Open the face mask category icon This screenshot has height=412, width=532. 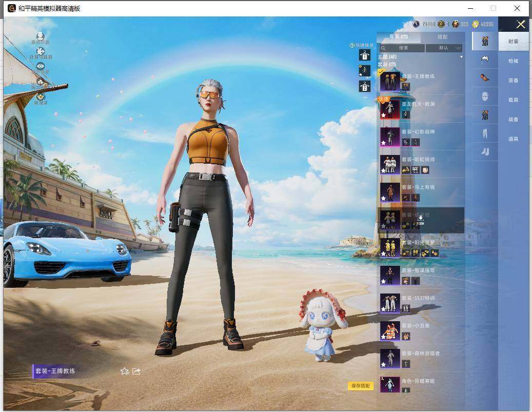pos(485,96)
